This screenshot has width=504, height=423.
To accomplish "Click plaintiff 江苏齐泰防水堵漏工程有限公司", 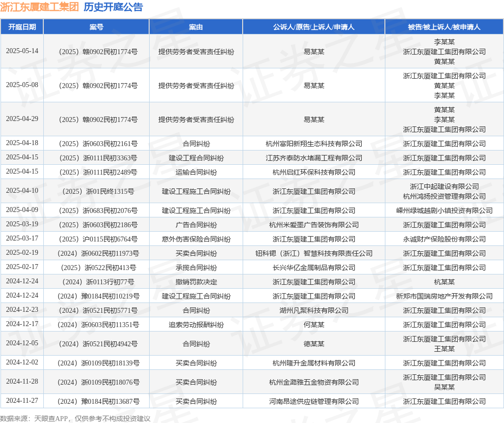I will coord(314,158).
